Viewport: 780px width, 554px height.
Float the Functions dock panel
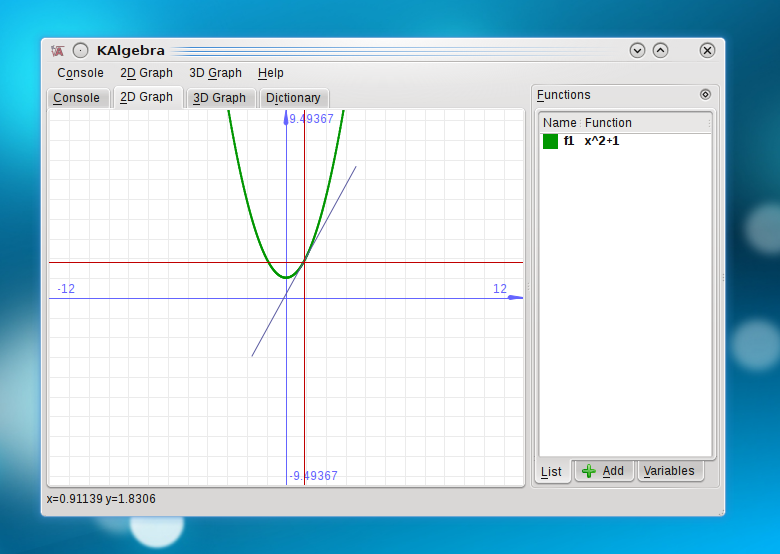pos(705,94)
